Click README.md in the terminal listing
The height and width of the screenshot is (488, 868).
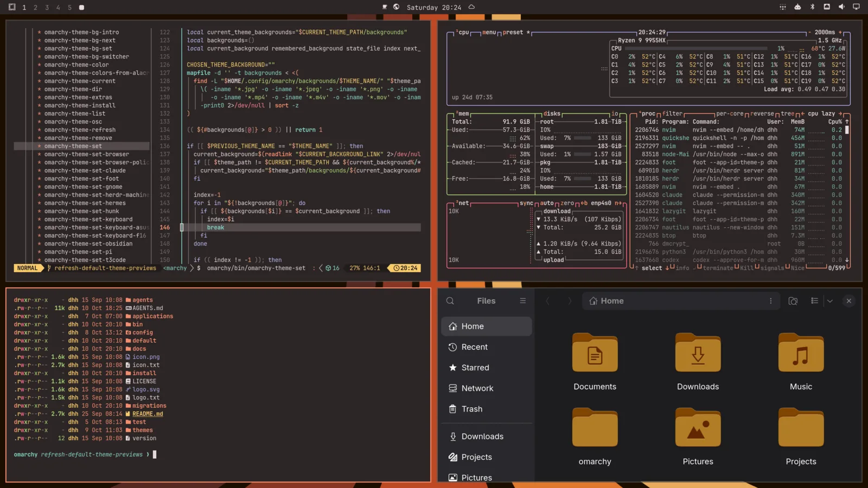click(x=148, y=414)
